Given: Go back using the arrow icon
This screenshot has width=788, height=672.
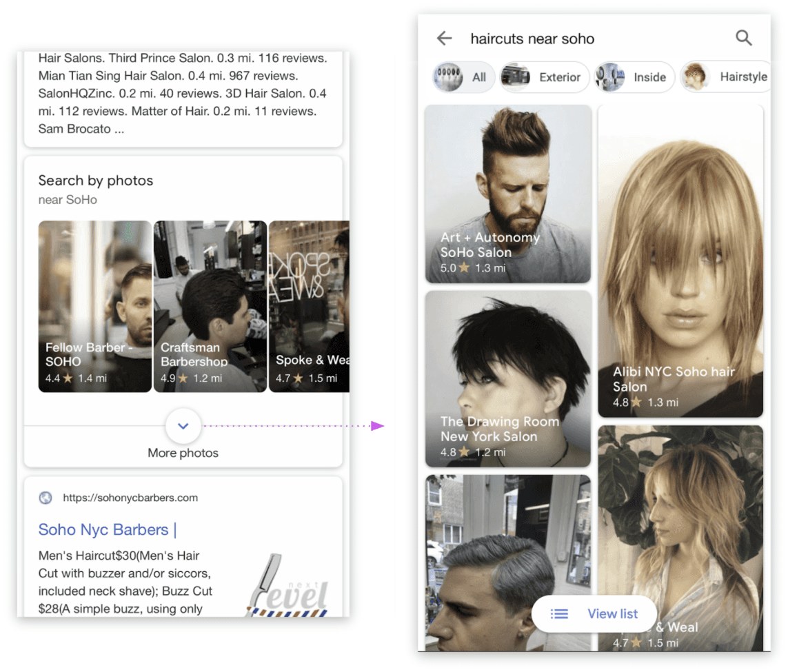Looking at the screenshot, I should (x=444, y=38).
